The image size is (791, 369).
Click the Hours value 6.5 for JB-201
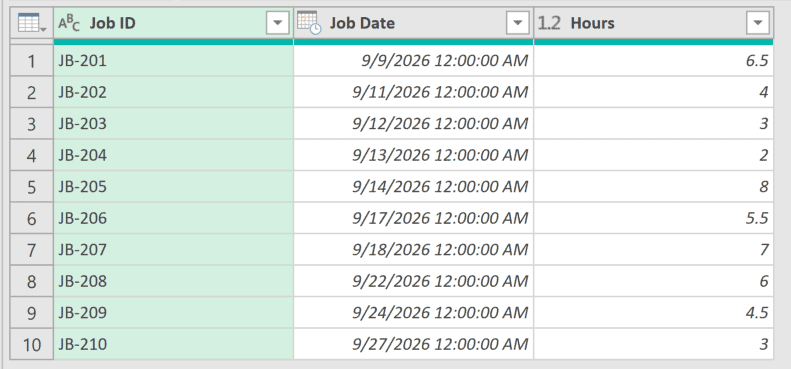tap(654, 61)
